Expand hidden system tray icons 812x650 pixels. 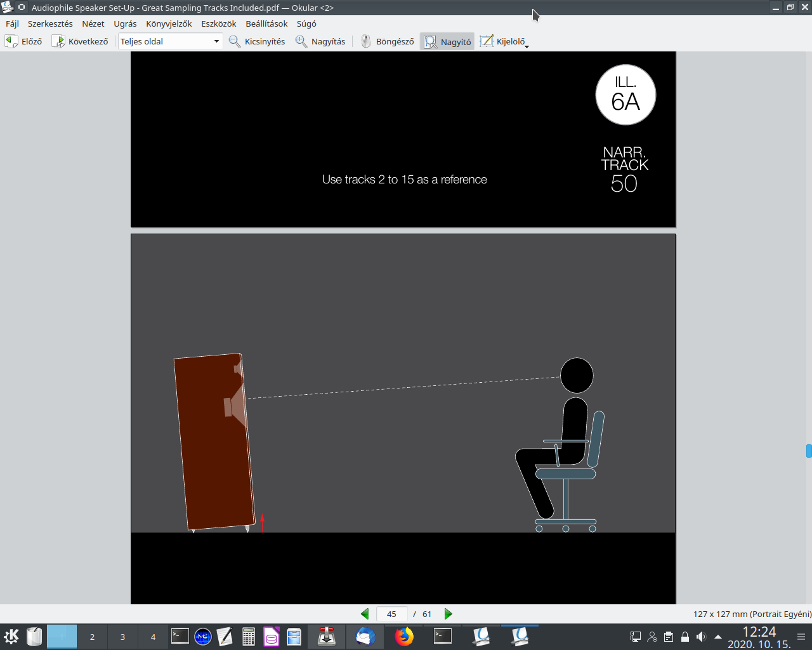[717, 636]
